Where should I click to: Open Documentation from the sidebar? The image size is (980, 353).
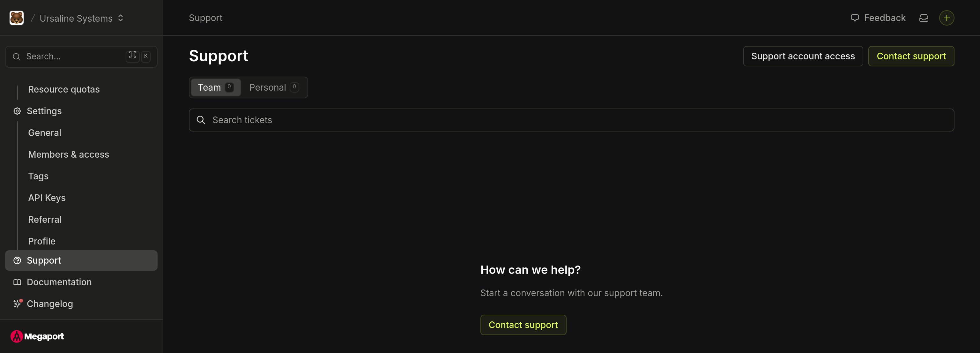(x=59, y=282)
